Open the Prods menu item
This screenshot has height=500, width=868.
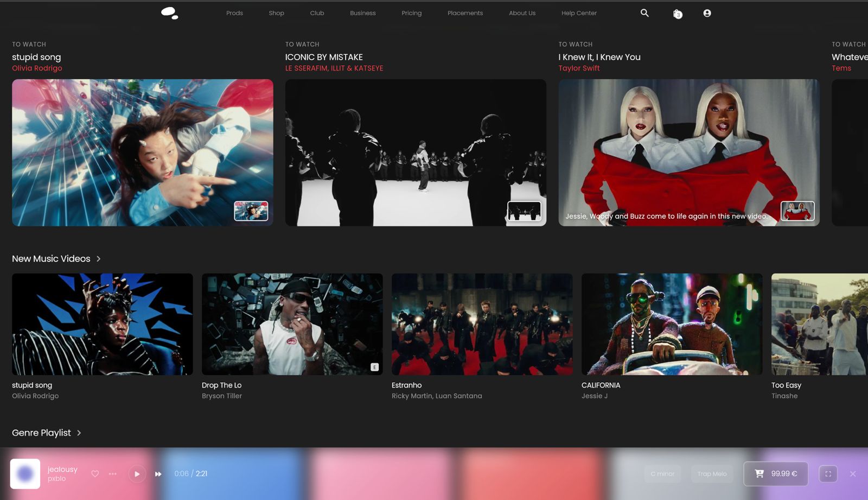coord(234,13)
